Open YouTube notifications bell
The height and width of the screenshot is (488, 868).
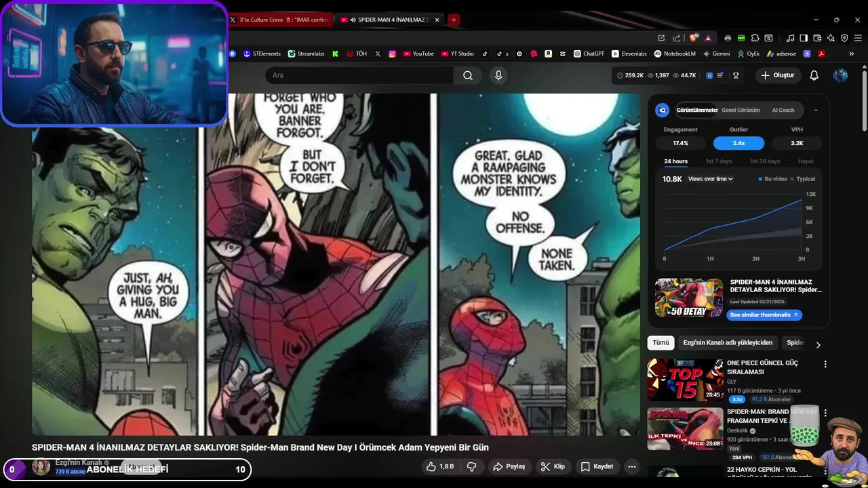[x=814, y=75]
